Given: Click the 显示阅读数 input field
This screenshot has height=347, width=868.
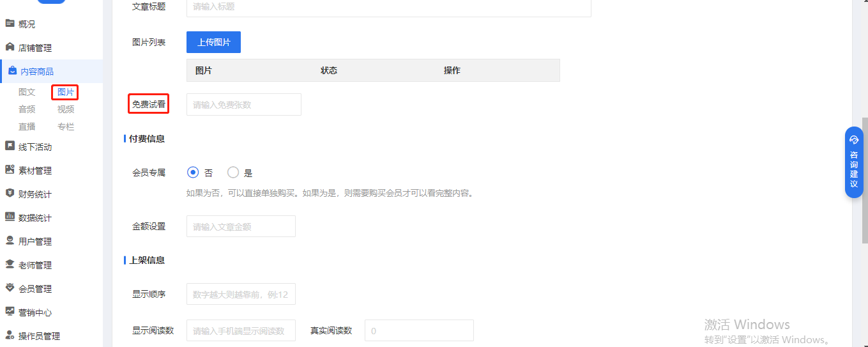Looking at the screenshot, I should pos(241,331).
